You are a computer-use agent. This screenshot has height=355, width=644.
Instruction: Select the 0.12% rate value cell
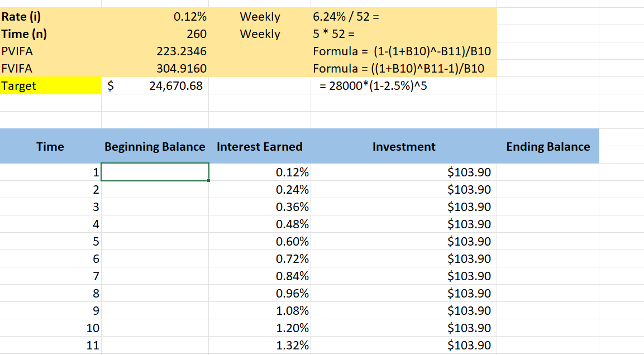155,16
